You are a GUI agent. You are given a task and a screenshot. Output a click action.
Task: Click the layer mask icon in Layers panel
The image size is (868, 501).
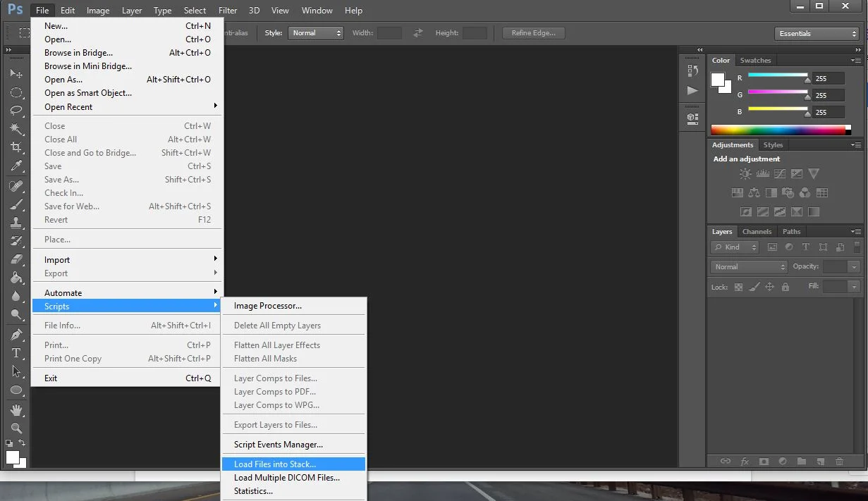point(763,462)
